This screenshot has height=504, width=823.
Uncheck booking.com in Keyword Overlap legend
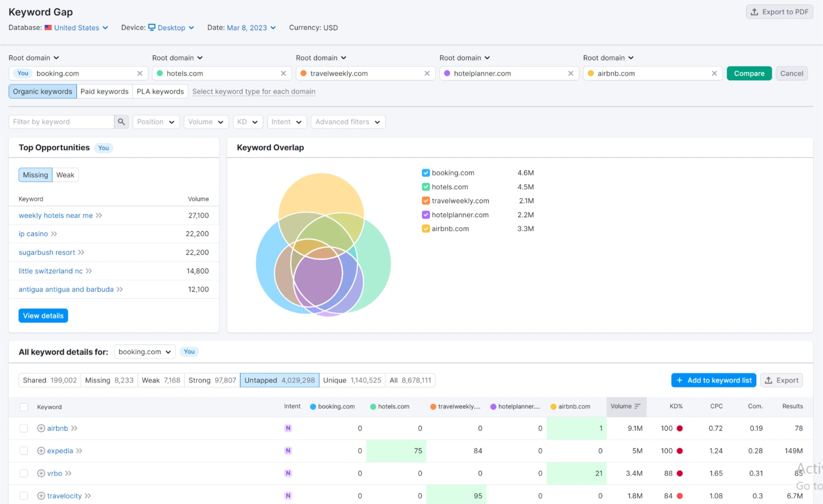426,173
